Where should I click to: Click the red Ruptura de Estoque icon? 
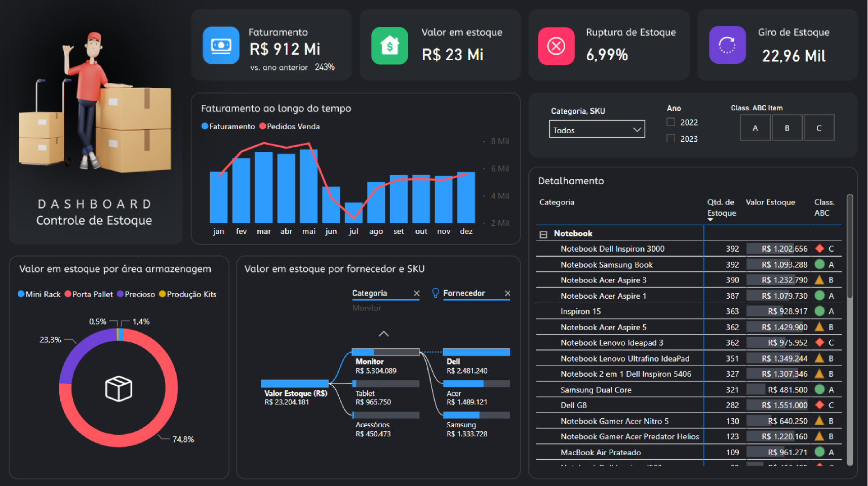click(x=556, y=46)
